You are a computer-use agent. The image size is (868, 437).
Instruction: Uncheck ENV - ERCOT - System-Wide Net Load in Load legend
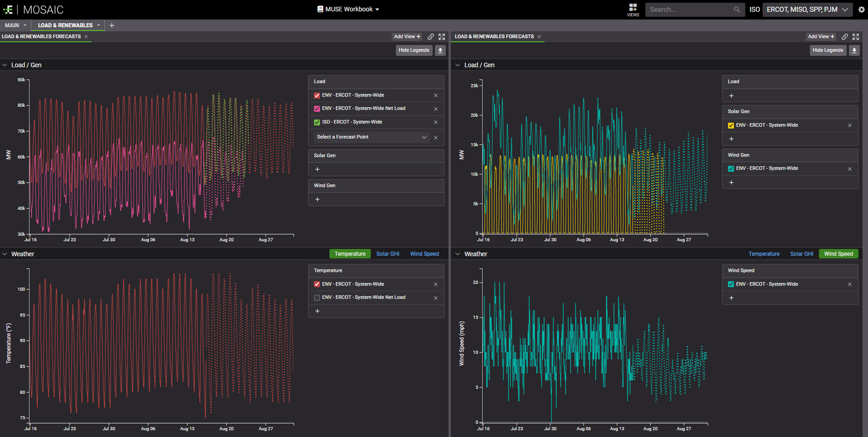(x=317, y=109)
